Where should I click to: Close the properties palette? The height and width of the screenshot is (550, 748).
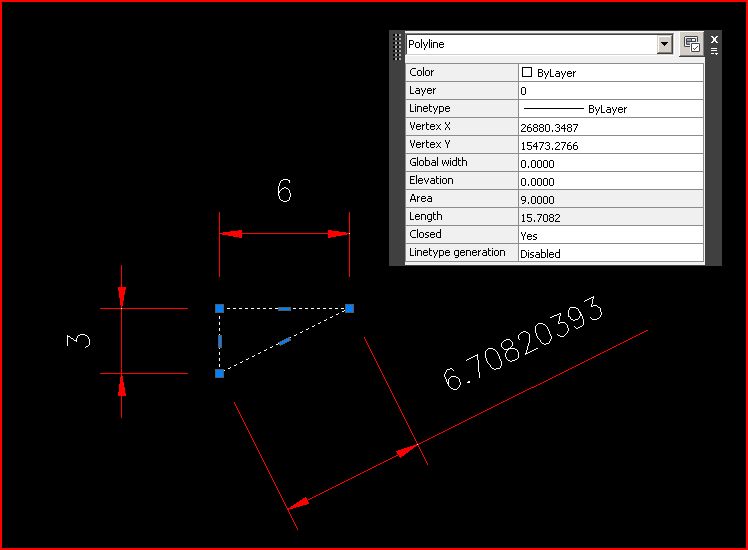coord(714,39)
